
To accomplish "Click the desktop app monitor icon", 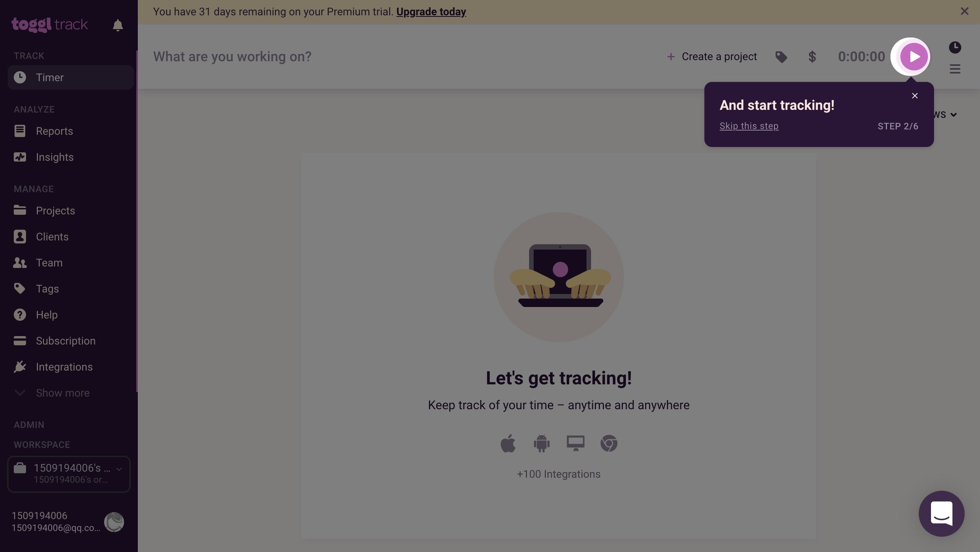I will click(575, 443).
